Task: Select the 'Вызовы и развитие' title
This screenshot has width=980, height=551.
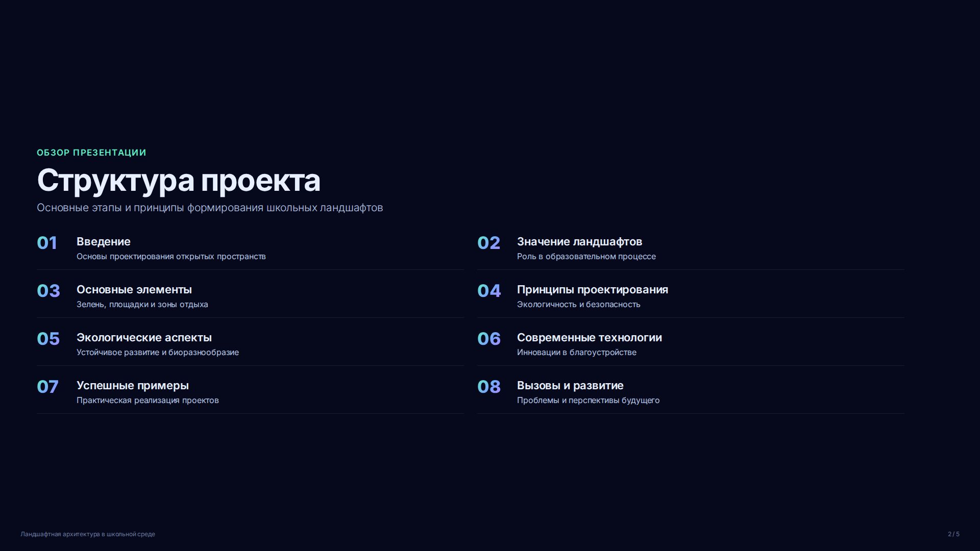Action: [x=570, y=386]
